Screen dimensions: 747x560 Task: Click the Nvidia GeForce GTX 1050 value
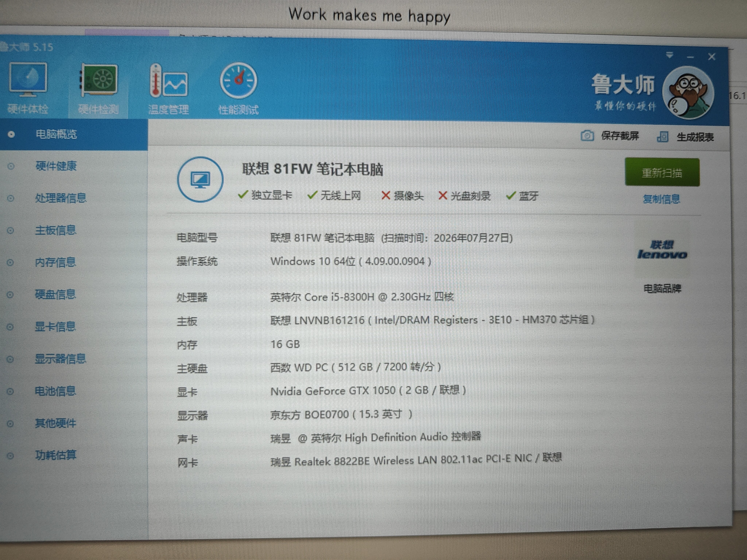coord(368,390)
